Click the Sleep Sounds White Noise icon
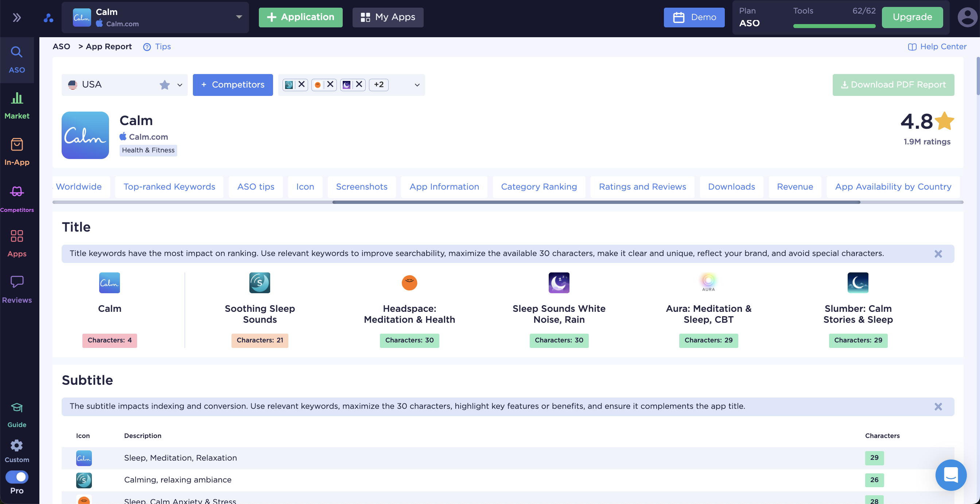 559,283
